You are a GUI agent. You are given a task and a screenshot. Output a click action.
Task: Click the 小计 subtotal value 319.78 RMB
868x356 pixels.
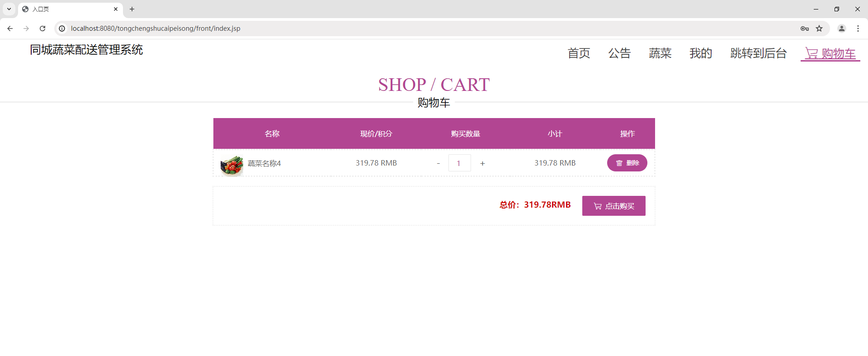point(555,163)
